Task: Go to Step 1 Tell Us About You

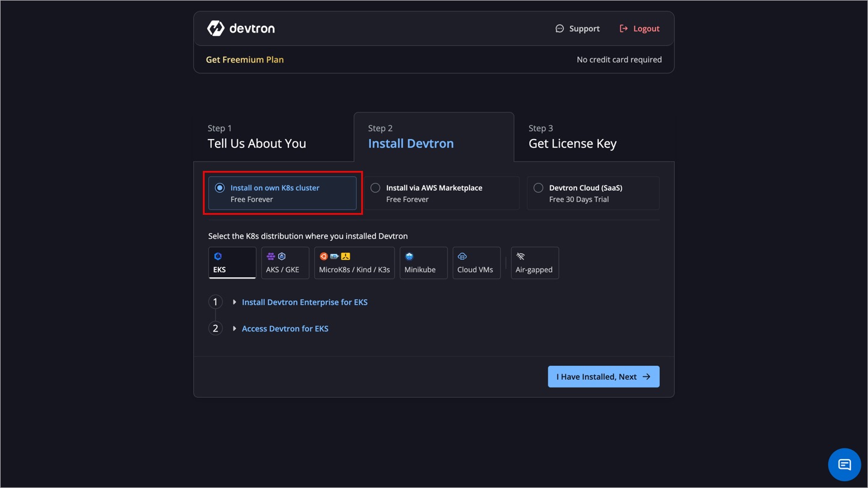Action: [x=257, y=137]
